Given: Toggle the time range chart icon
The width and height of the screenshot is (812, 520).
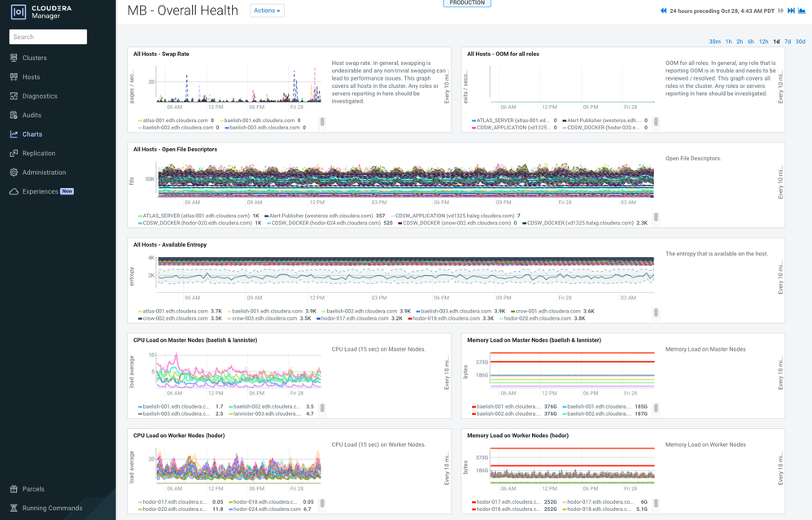Looking at the screenshot, I should pyautogui.click(x=801, y=11).
